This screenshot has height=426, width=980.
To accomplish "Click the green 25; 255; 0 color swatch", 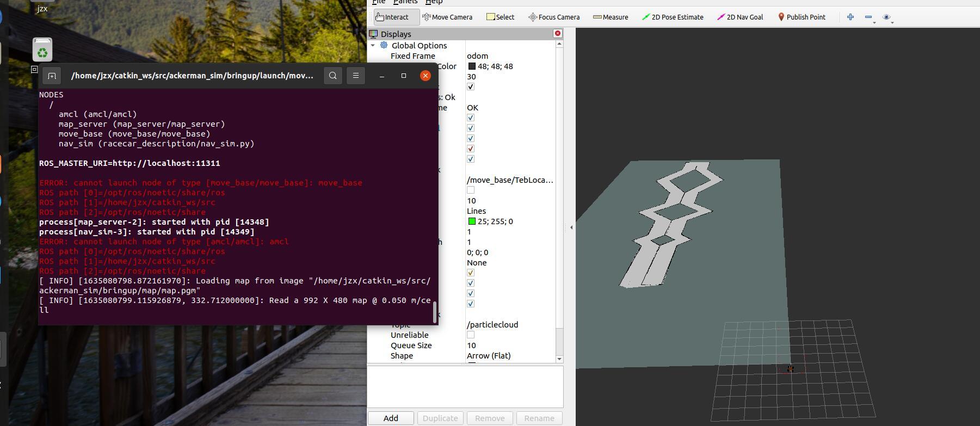I will point(472,221).
